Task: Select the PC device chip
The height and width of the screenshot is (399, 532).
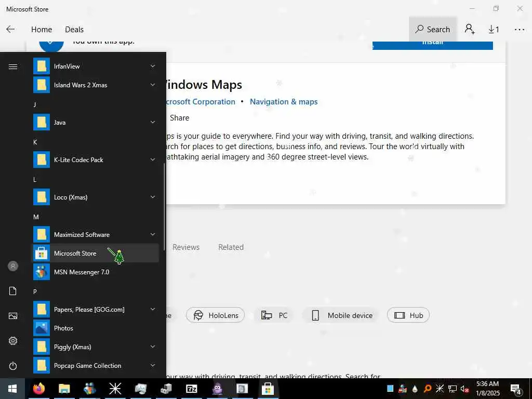Action: point(274,315)
